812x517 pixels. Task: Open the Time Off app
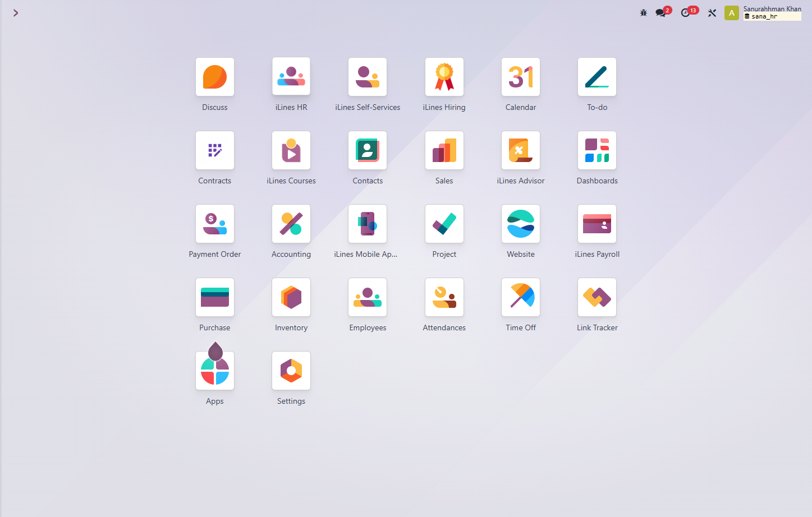[521, 297]
